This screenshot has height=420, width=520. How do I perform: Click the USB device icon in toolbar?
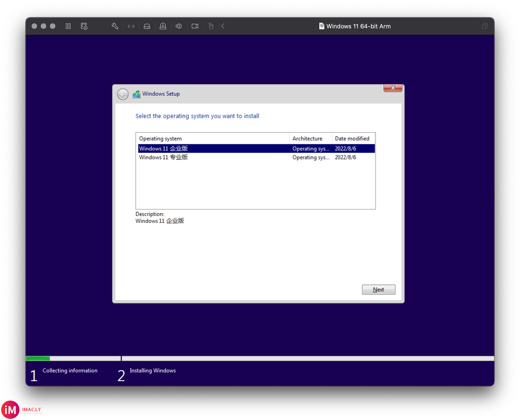click(211, 26)
